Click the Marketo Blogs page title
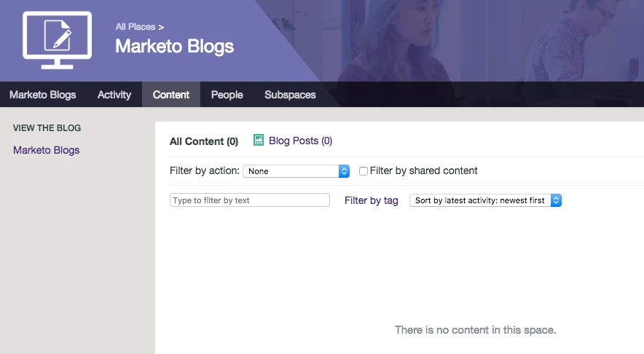This screenshot has height=354, width=644. (175, 46)
